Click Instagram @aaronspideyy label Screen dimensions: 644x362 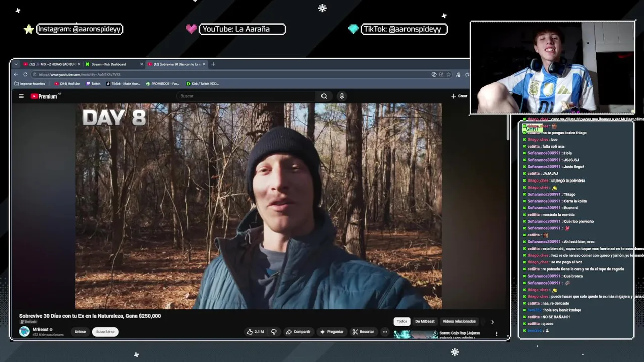tap(79, 29)
